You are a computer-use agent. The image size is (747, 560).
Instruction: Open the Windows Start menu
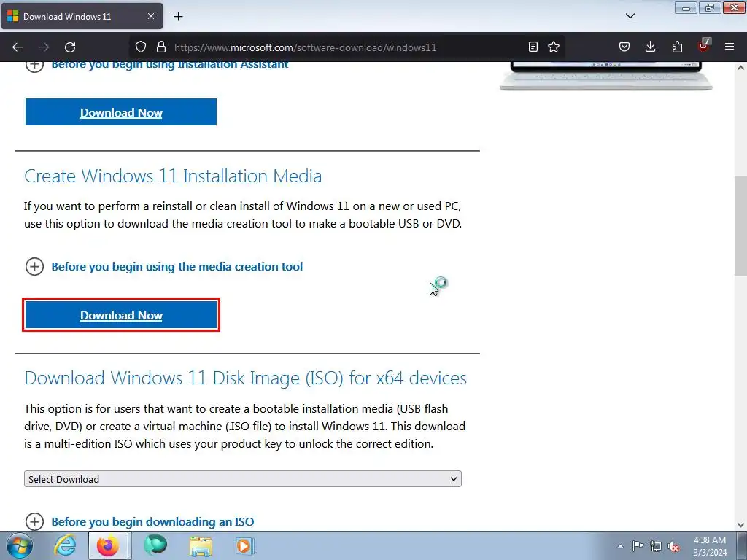[20, 545]
